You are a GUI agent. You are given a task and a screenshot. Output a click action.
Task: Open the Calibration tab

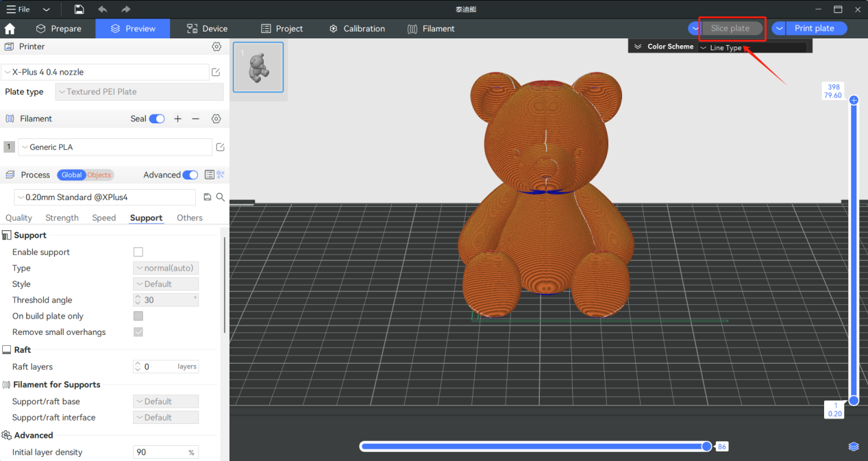(357, 29)
